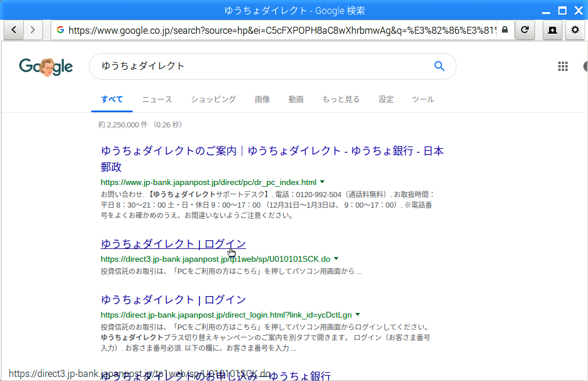This screenshot has height=381, width=588.
Task: Close the browser window
Action: 579,10
